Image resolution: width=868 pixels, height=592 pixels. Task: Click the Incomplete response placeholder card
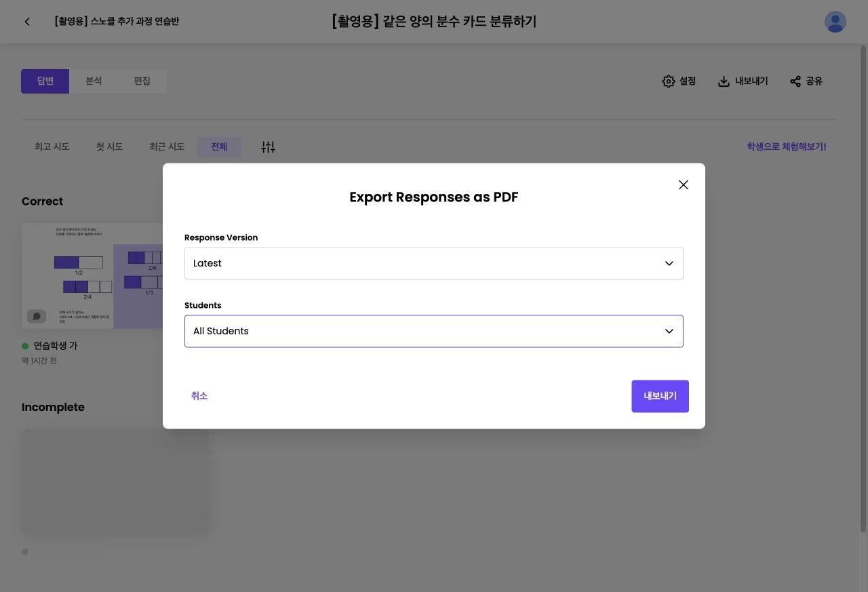115,481
